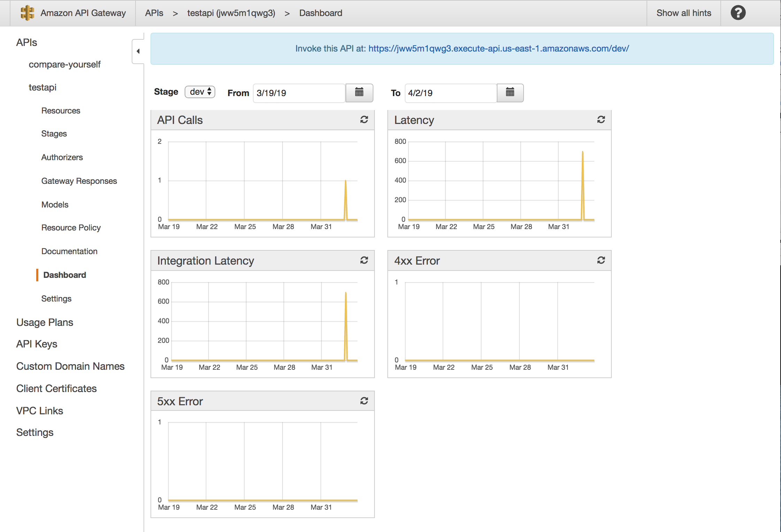Refresh the Integration Latency chart

pos(364,260)
